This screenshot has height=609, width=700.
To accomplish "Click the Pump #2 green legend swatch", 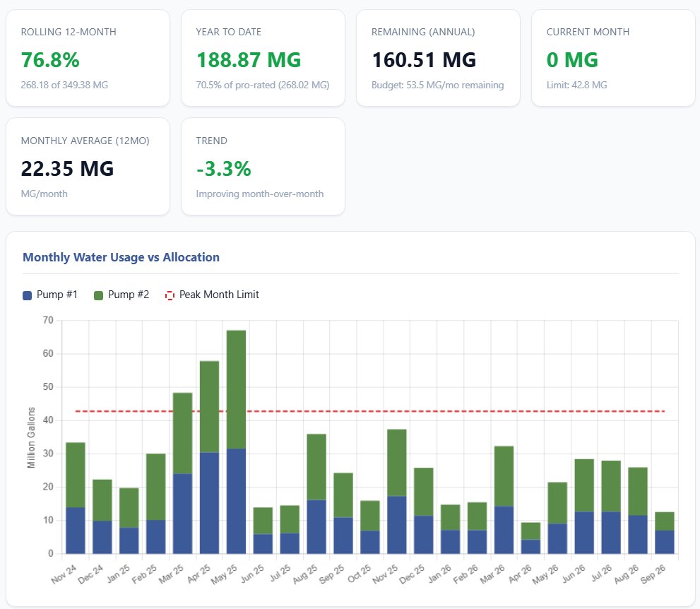I will tap(99, 295).
